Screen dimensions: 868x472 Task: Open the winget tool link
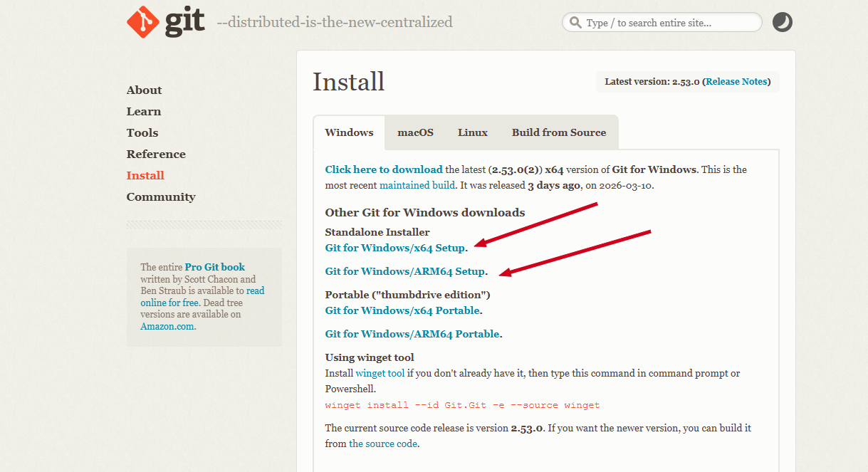(x=380, y=374)
